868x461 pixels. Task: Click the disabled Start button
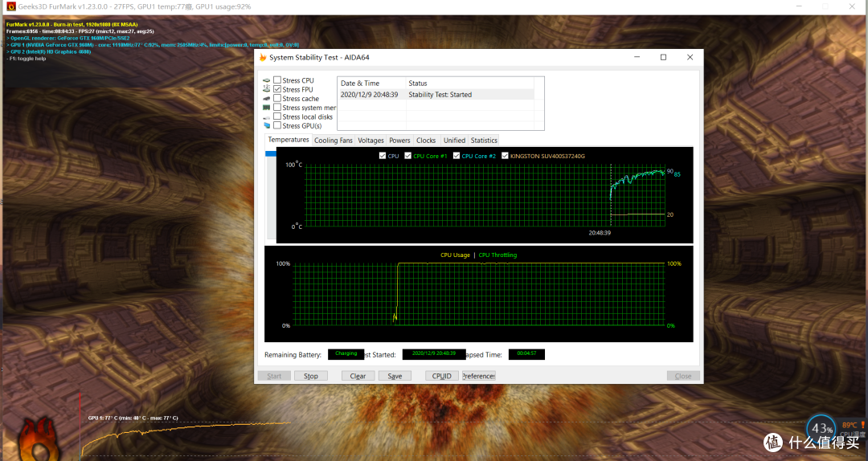click(x=274, y=376)
